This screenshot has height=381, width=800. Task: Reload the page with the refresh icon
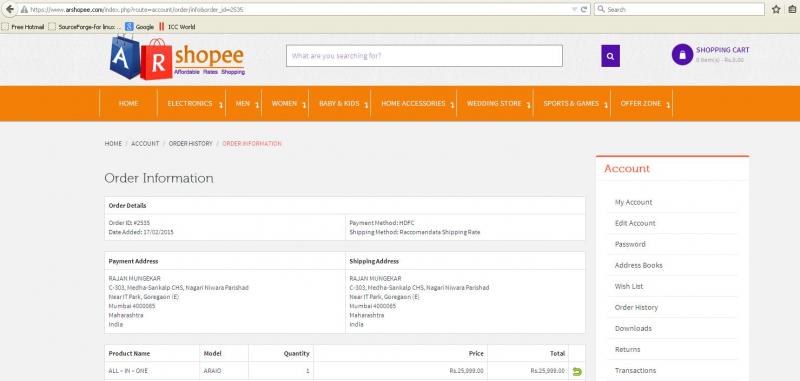[x=584, y=9]
